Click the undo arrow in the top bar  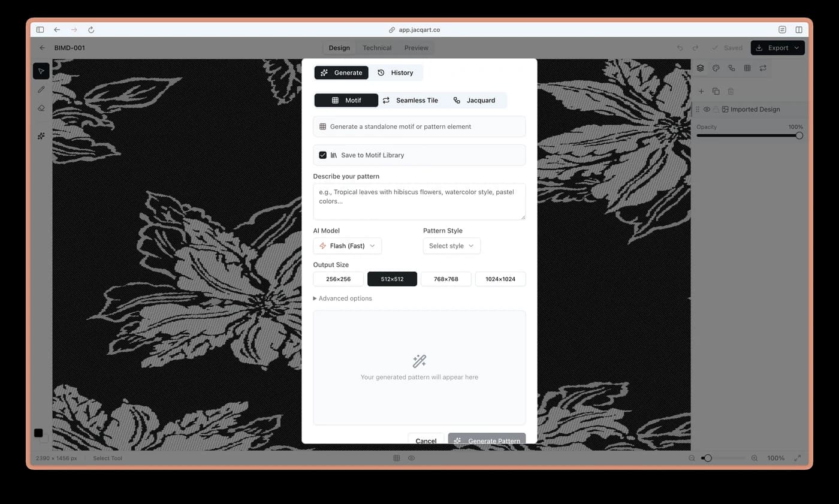click(x=680, y=48)
